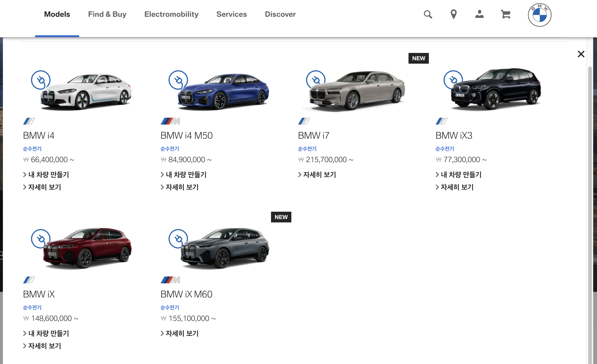Click 내 차량 만들기 under BMW i4 M50
The height and width of the screenshot is (364, 597).
(x=183, y=174)
